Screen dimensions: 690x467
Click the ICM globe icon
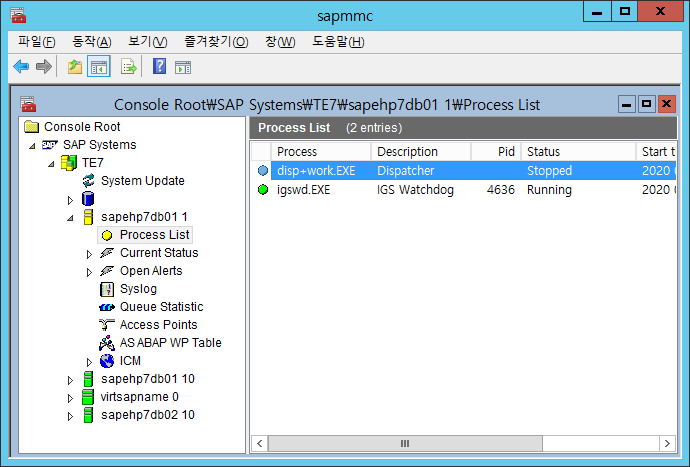point(107,361)
